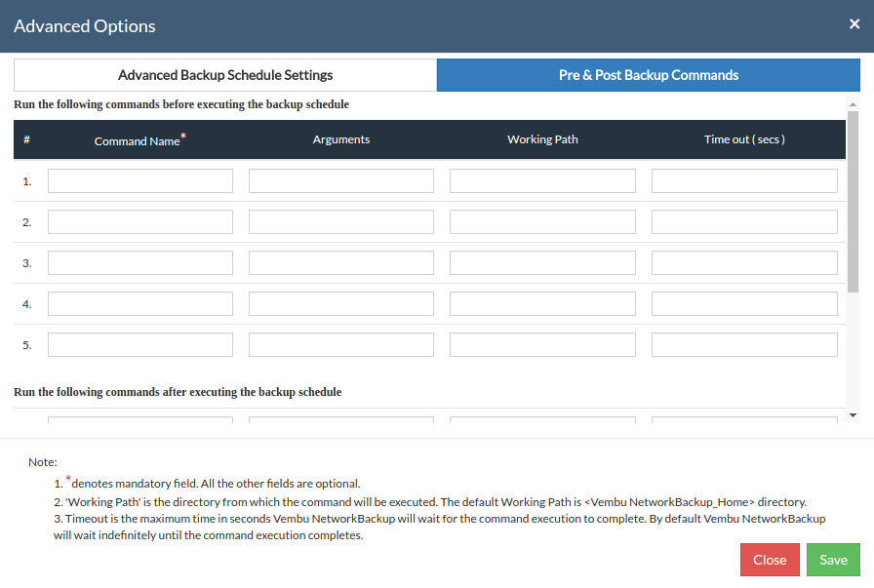Click the scrollbar up arrow
Image resolution: width=874 pixels, height=588 pixels.
click(853, 104)
